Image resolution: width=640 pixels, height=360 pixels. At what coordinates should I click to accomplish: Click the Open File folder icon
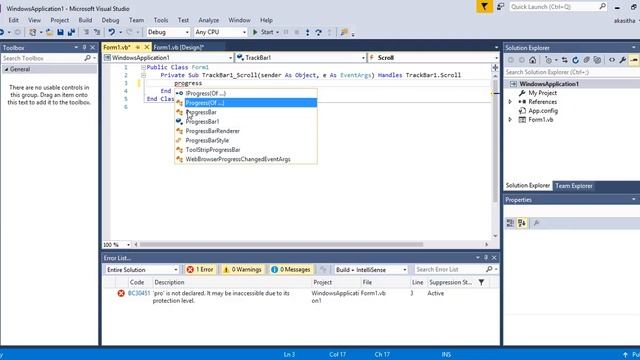pos(49,32)
